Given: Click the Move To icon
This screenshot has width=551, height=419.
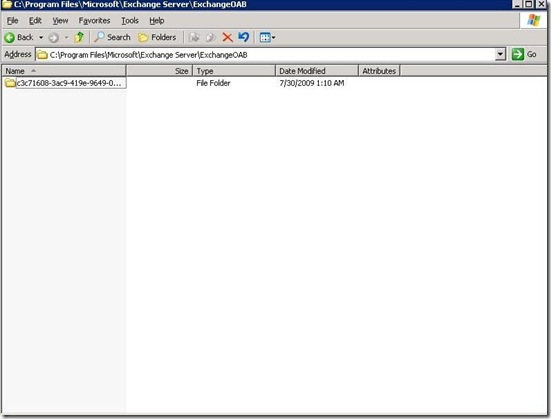Looking at the screenshot, I should (x=194, y=37).
